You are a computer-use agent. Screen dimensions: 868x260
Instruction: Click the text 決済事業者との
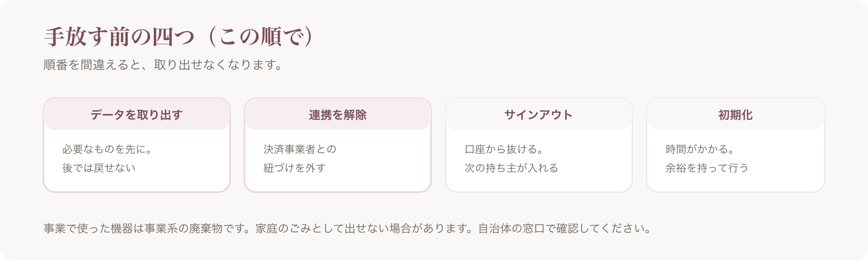tap(300, 149)
